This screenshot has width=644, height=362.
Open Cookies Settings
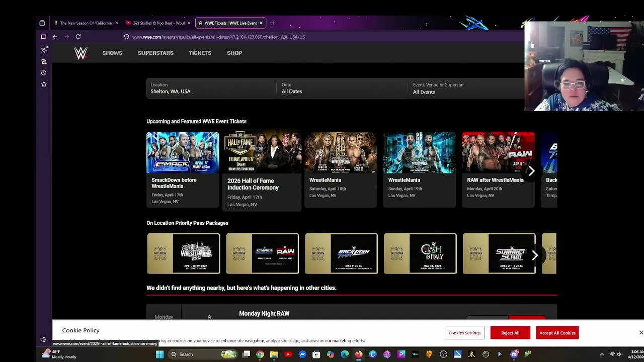(x=464, y=333)
